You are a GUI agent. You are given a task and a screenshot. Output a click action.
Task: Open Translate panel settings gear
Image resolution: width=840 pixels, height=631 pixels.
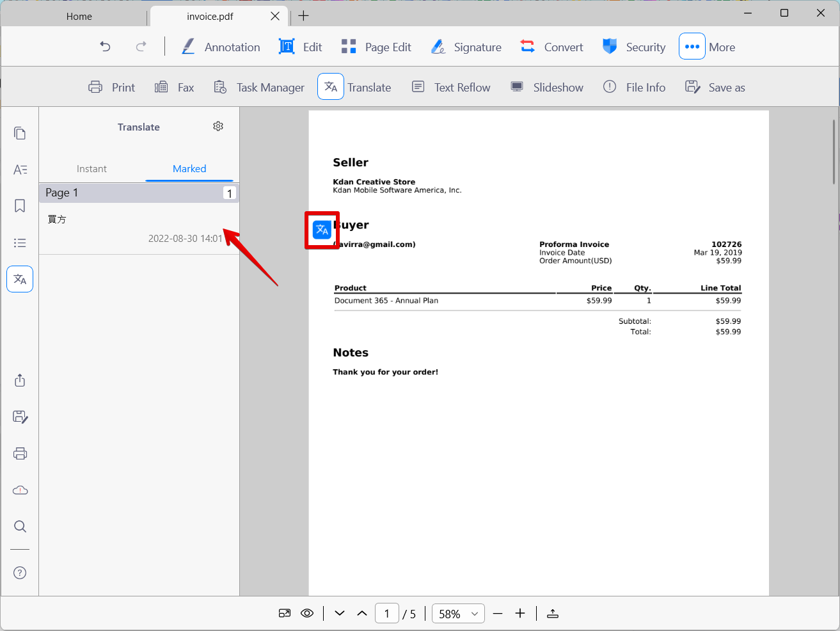point(218,126)
